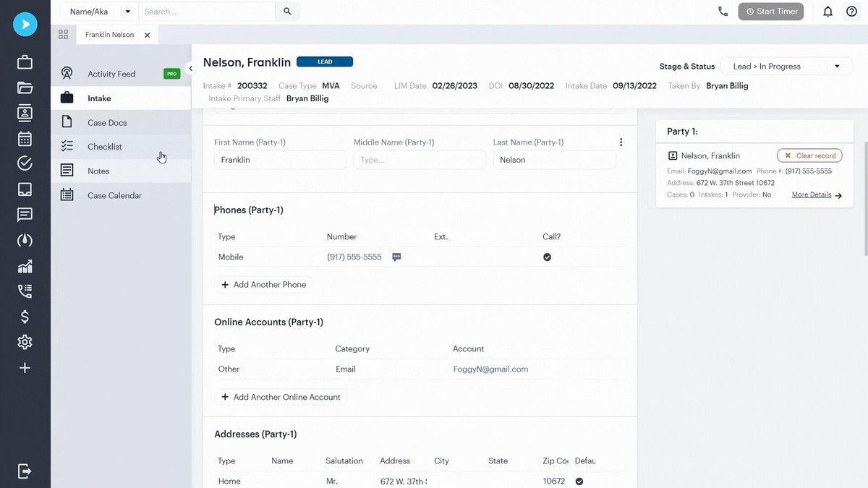Click the PRO badge on Activity Feed
This screenshot has width=868, height=488.
pyautogui.click(x=171, y=74)
